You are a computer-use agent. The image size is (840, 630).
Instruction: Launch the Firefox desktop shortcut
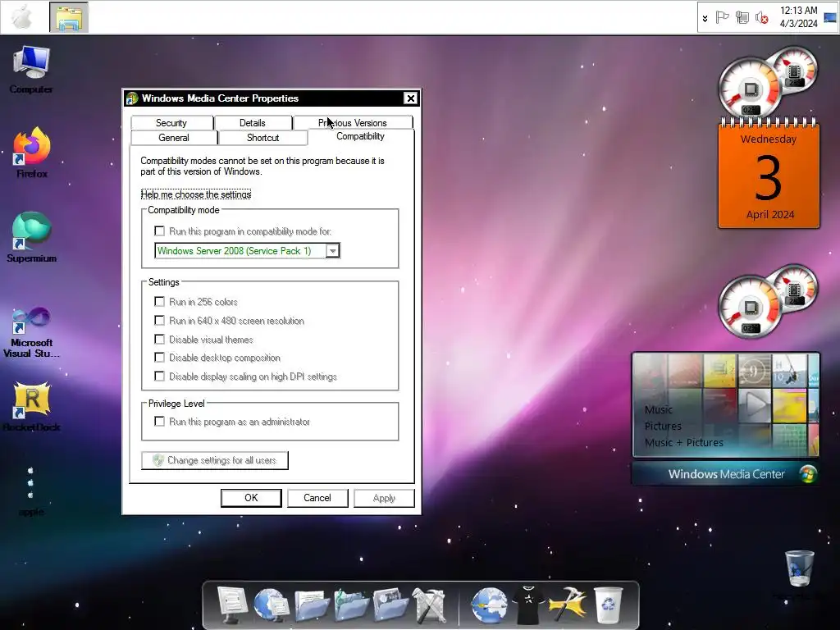32,152
